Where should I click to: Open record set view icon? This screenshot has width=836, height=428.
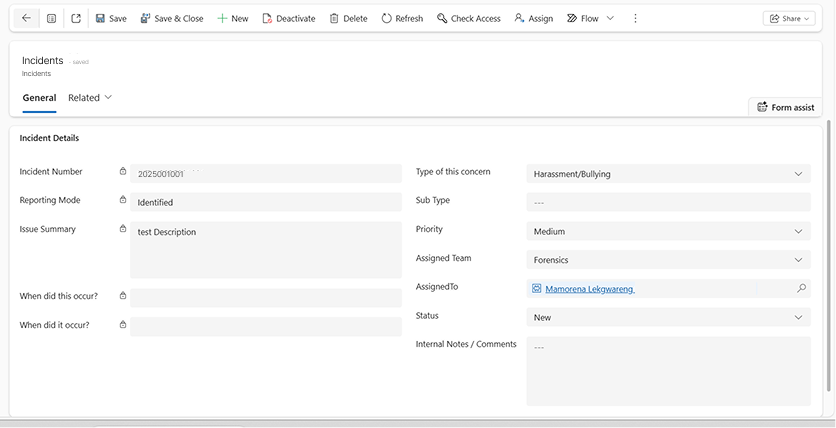(x=51, y=18)
